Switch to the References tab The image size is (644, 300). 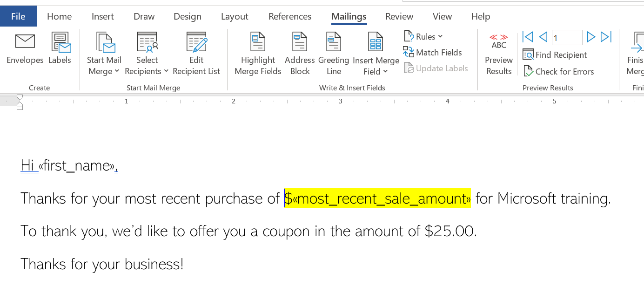[x=290, y=16]
